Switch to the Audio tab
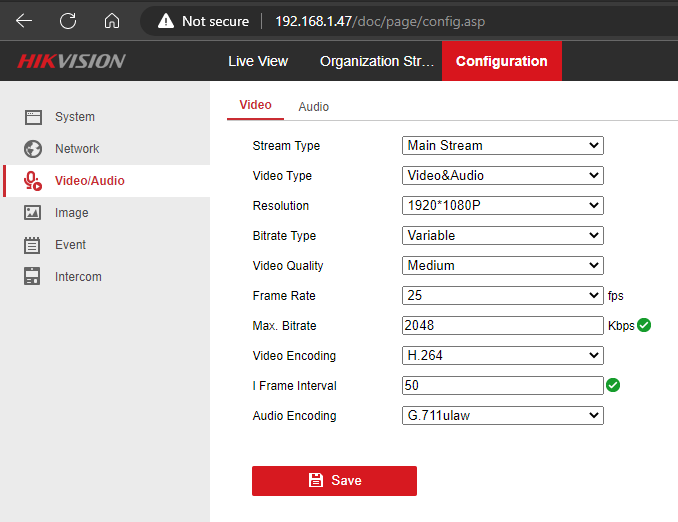The image size is (678, 522). coord(313,107)
